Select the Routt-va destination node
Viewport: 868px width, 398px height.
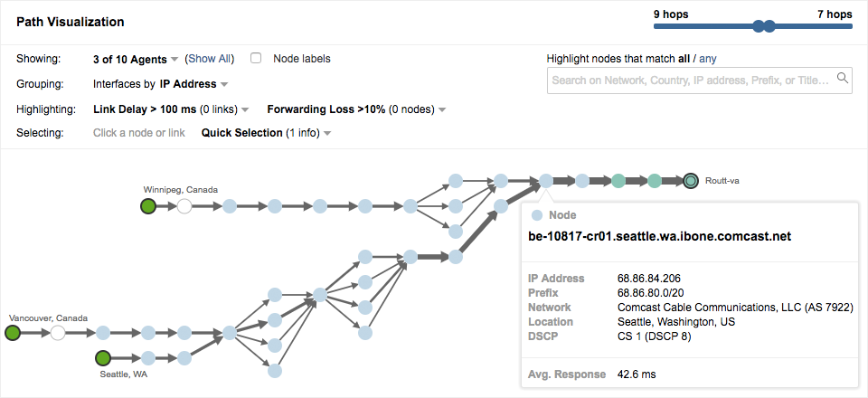[691, 181]
